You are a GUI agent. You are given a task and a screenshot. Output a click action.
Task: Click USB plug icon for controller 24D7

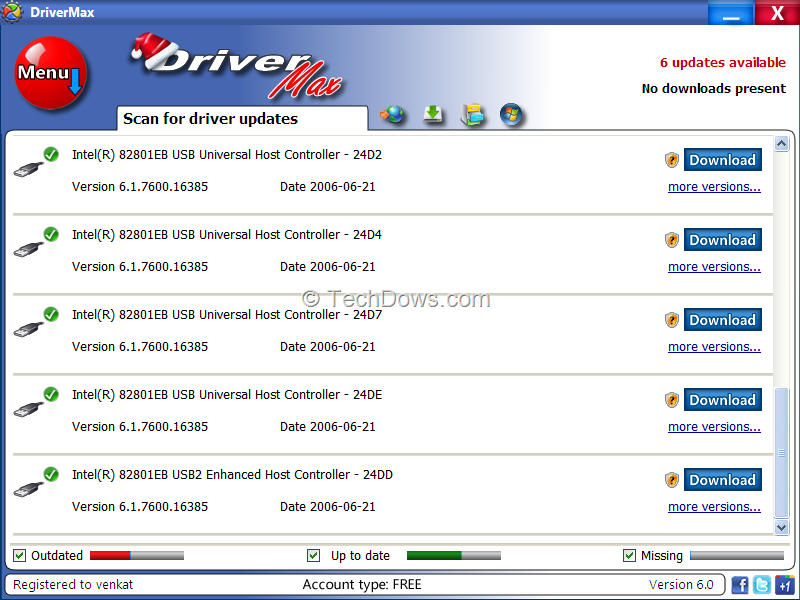point(29,329)
